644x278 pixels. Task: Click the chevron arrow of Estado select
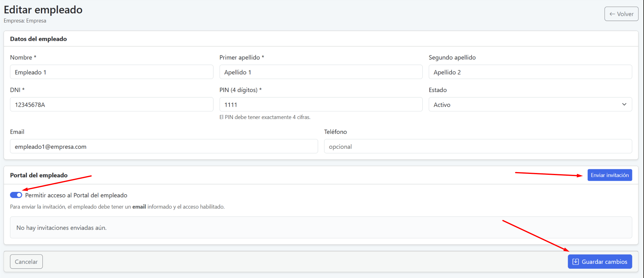click(x=624, y=104)
